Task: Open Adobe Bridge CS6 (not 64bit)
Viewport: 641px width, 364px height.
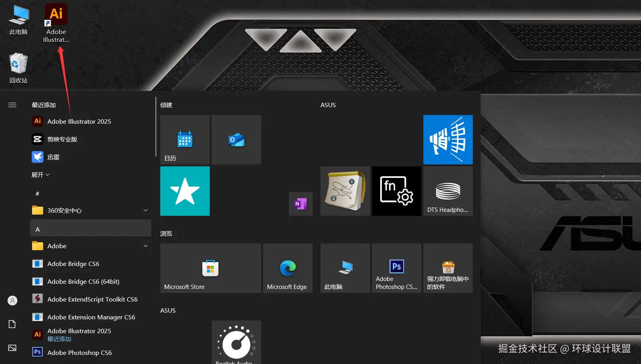Action: [91, 264]
